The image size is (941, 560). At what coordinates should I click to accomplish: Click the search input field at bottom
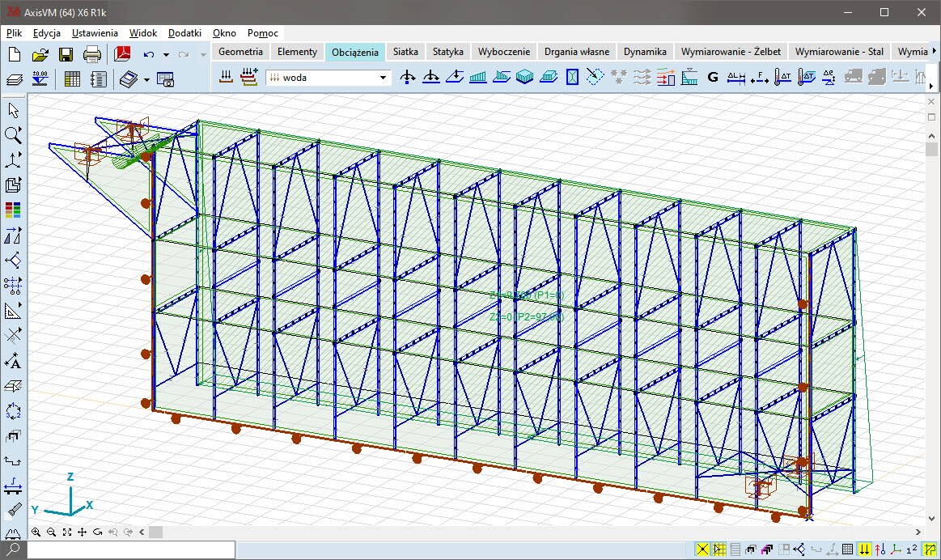click(131, 550)
